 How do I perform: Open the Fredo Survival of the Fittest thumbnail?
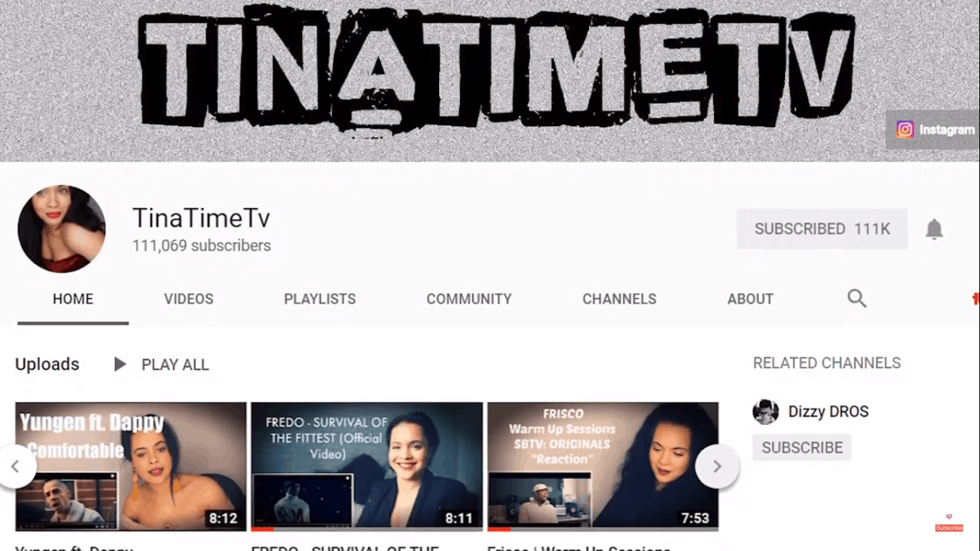367,466
